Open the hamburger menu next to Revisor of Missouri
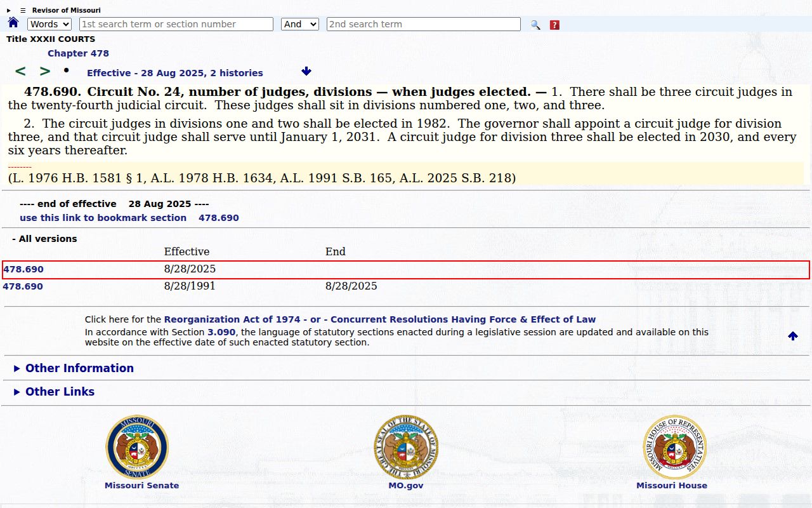 click(23, 10)
